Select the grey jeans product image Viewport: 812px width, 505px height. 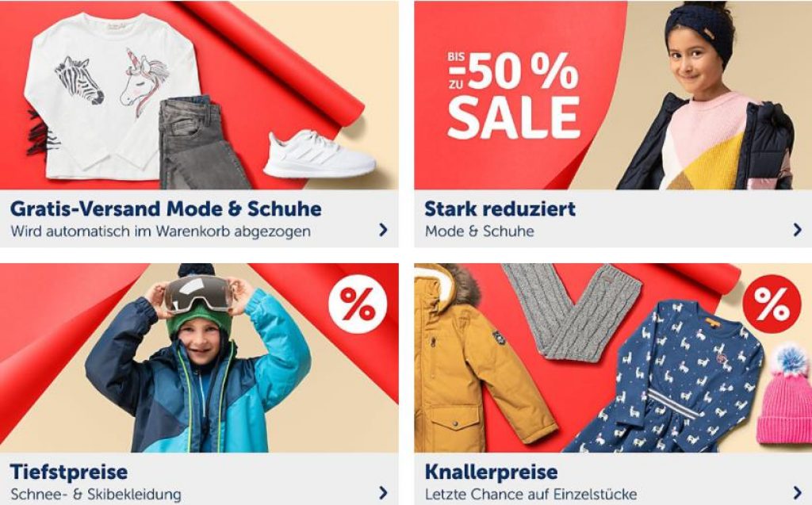(x=202, y=143)
